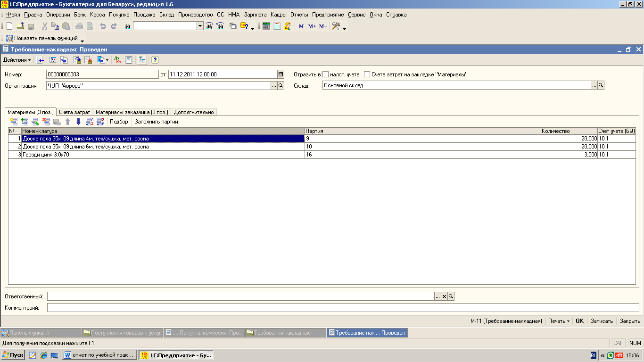The image size is (644, 362).
Task: Click the Copy icon in main toolbar
Action: click(55, 26)
